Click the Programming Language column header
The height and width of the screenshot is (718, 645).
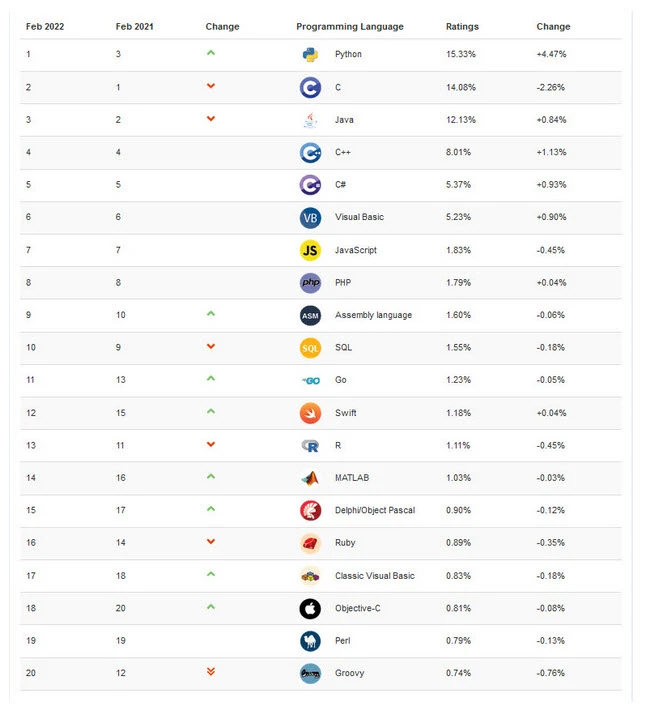click(x=350, y=27)
